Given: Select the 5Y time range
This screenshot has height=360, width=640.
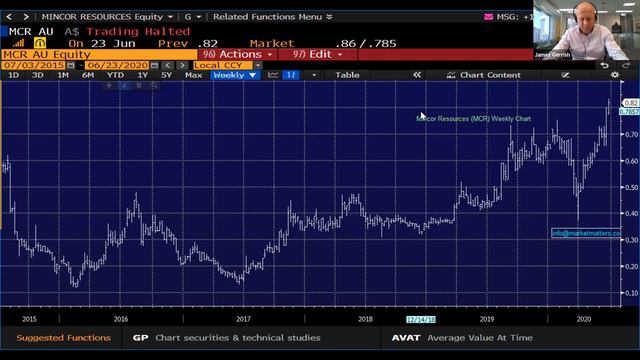Looking at the screenshot, I should click(x=167, y=75).
